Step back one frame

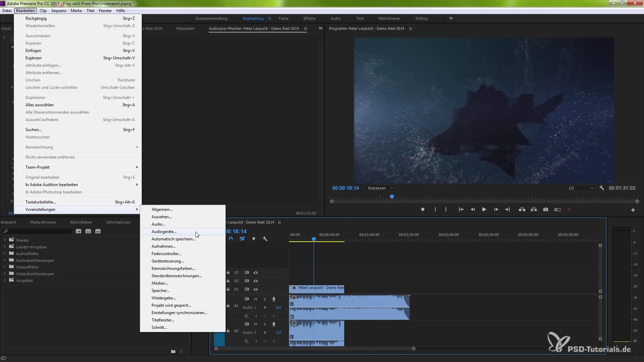tap(473, 209)
